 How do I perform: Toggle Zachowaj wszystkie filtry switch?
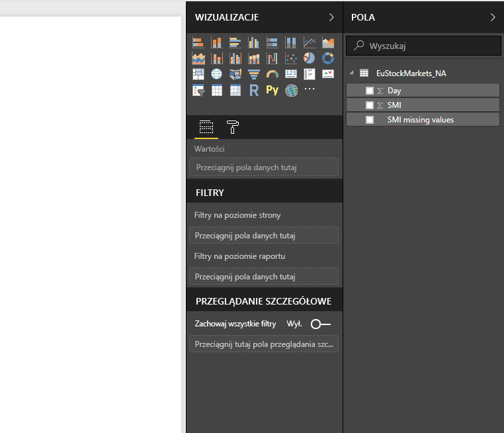(x=321, y=324)
